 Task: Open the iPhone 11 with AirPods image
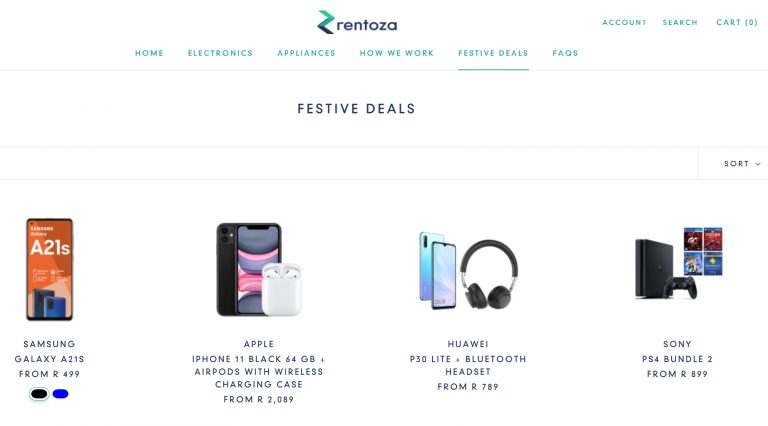coord(258,270)
